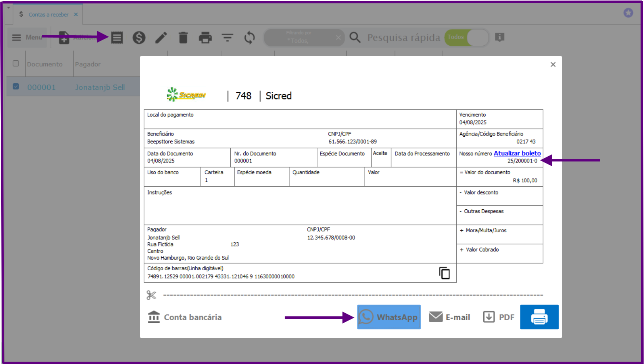Download the boleto as PDF

tap(499, 317)
